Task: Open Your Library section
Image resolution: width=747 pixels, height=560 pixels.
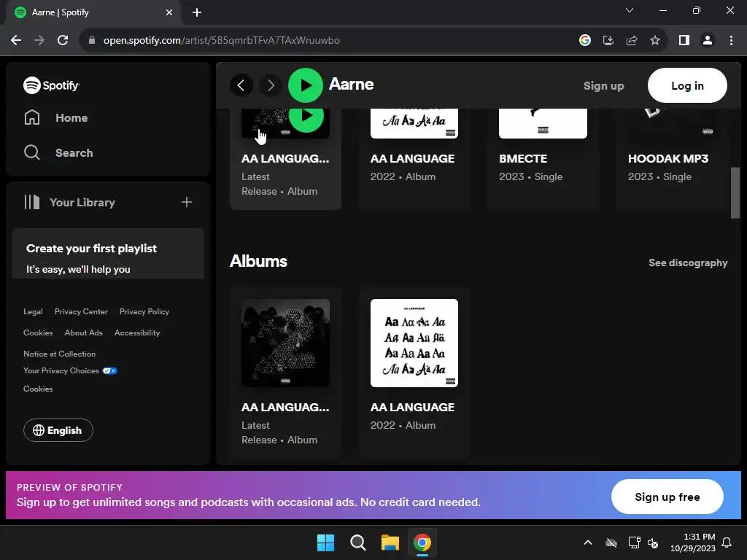Action: (69, 203)
